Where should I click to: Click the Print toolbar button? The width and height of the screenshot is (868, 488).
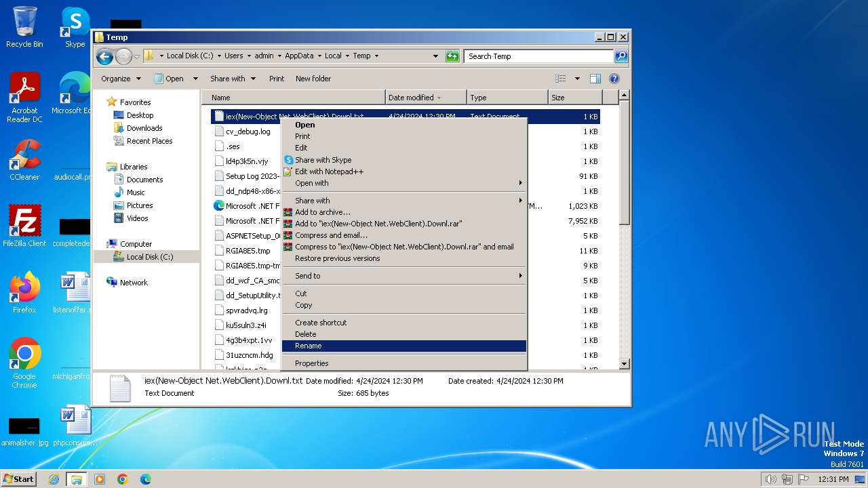277,79
